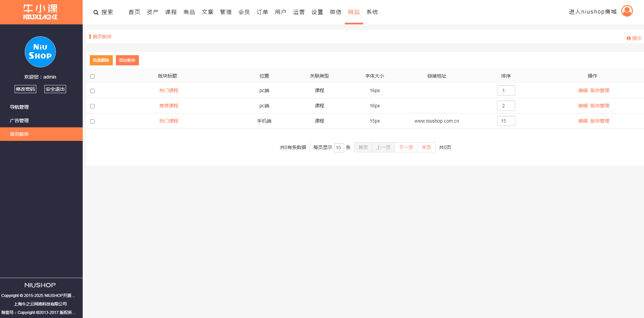The width and height of the screenshot is (644, 318).
Task: Click the per-page count input field
Action: tap(339, 148)
